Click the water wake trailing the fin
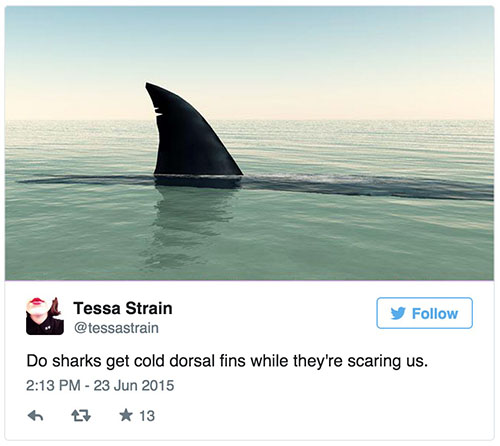Viewport: 500px width, 446px height. [x=367, y=187]
